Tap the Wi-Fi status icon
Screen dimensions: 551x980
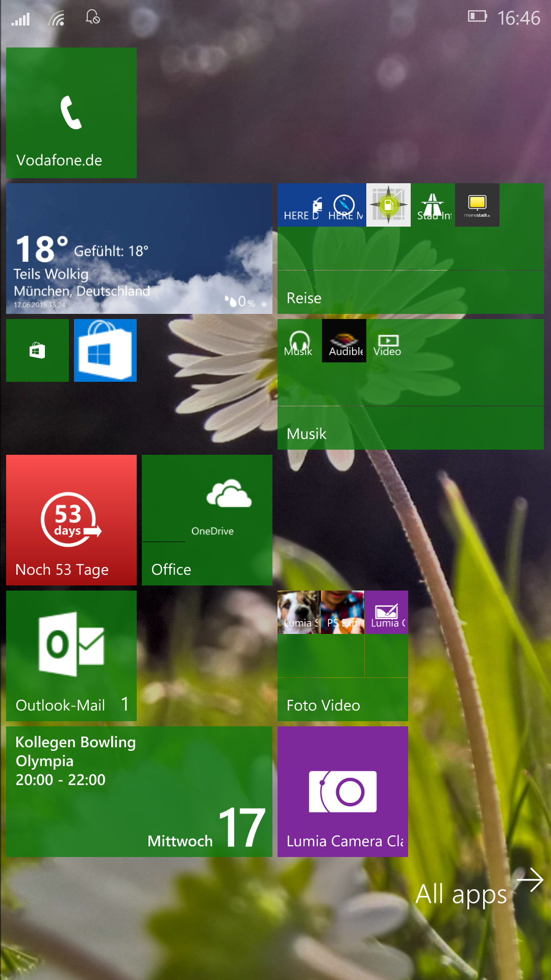(57, 19)
